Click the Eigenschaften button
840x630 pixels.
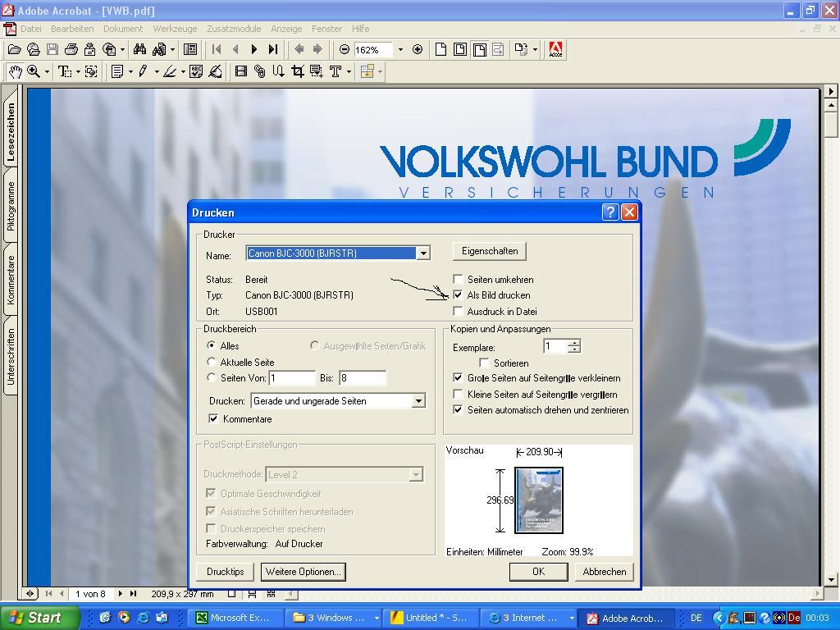489,251
